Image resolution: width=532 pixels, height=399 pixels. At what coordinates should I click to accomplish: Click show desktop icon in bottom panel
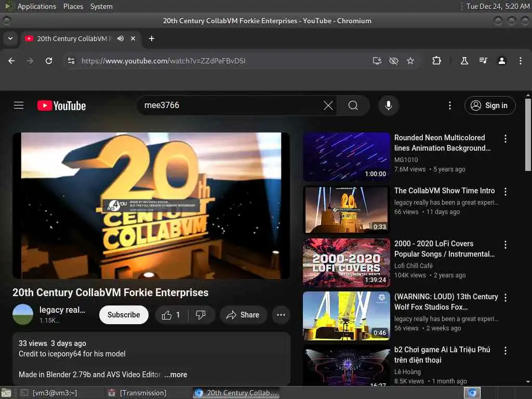(6, 393)
